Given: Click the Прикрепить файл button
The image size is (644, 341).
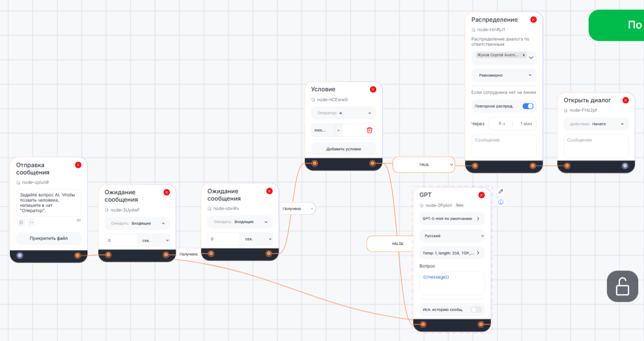Looking at the screenshot, I should coord(49,238).
